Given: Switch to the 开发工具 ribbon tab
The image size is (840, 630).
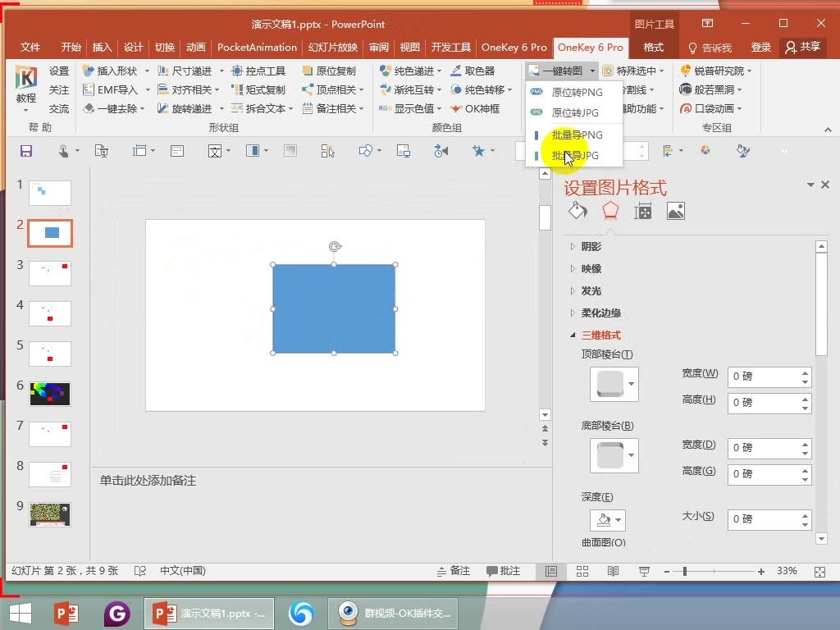Looking at the screenshot, I should click(x=450, y=47).
